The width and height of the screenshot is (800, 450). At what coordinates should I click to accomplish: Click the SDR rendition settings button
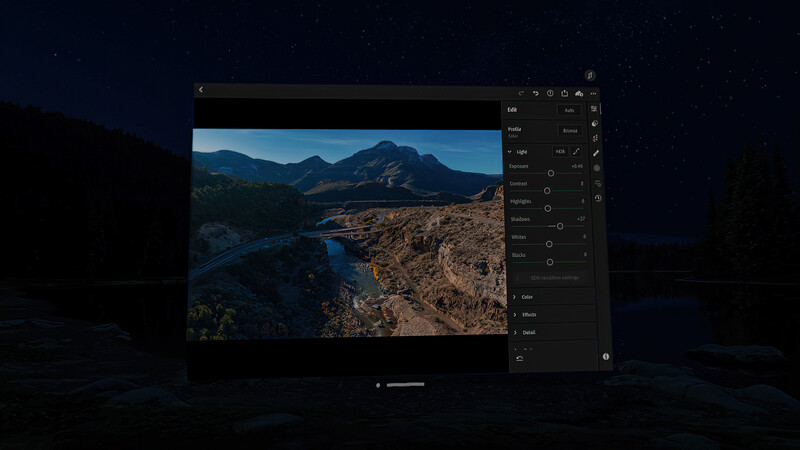coord(550,278)
